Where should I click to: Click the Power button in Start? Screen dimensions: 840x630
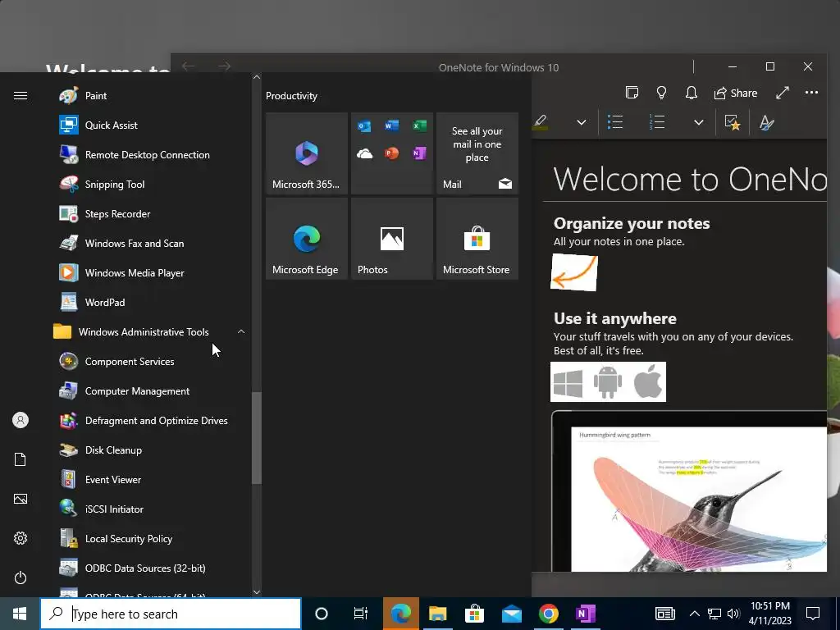tap(21, 577)
